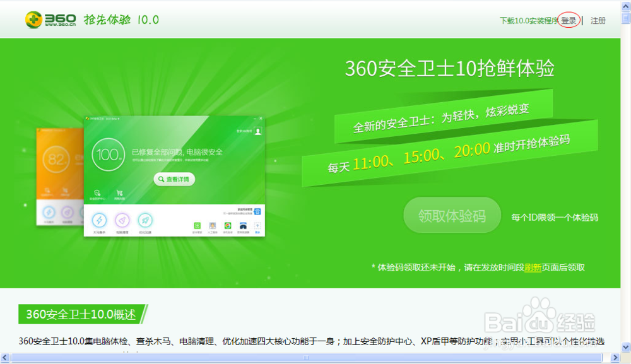Viewport: 631px width, 364px height.
Task: Click the 刷新 refresh link
Action: tap(533, 267)
